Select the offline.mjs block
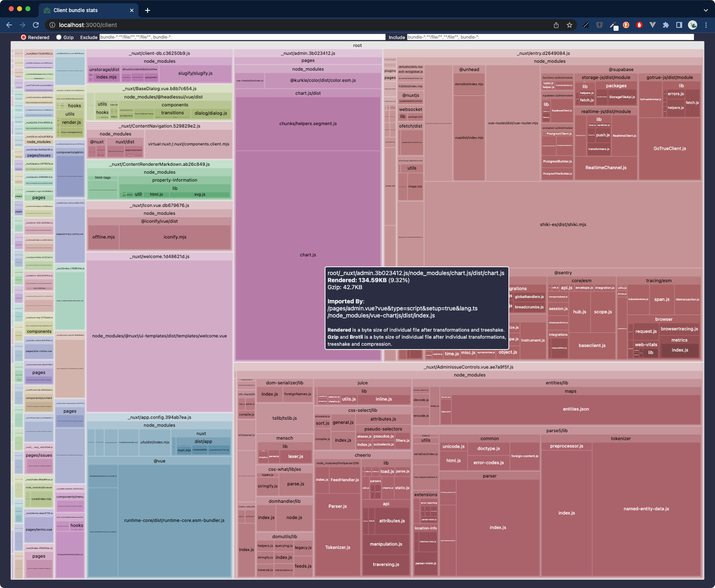This screenshot has width=715, height=588. pyautogui.click(x=104, y=237)
